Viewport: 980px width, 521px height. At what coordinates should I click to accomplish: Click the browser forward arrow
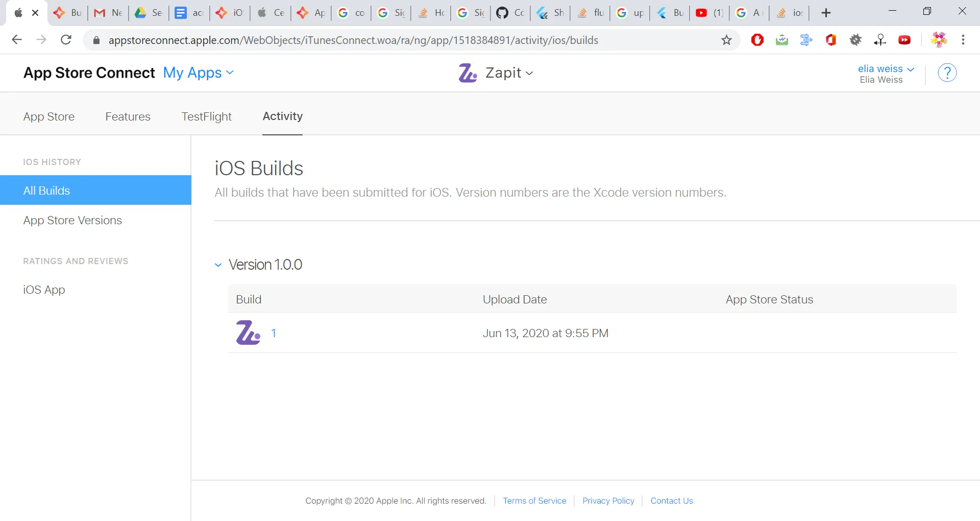coord(41,40)
